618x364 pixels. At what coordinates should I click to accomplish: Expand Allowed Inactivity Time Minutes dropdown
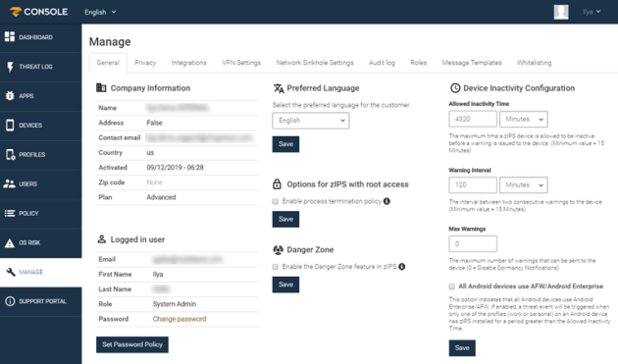pos(524,119)
